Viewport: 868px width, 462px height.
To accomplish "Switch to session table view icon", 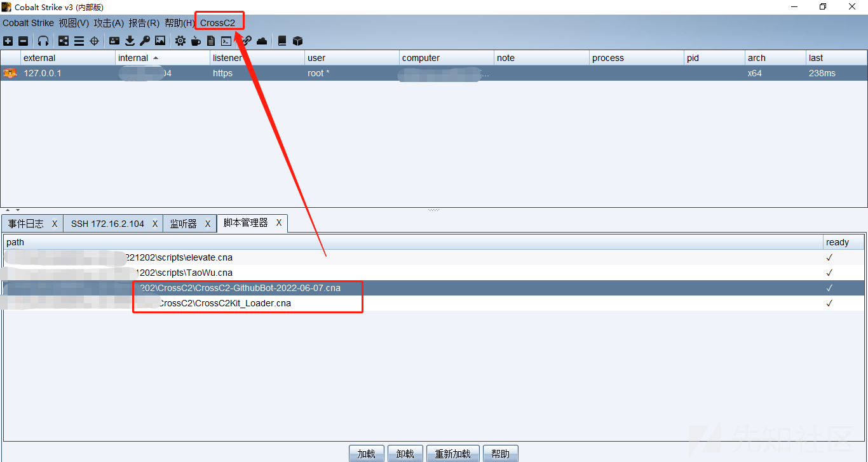I will (x=79, y=41).
